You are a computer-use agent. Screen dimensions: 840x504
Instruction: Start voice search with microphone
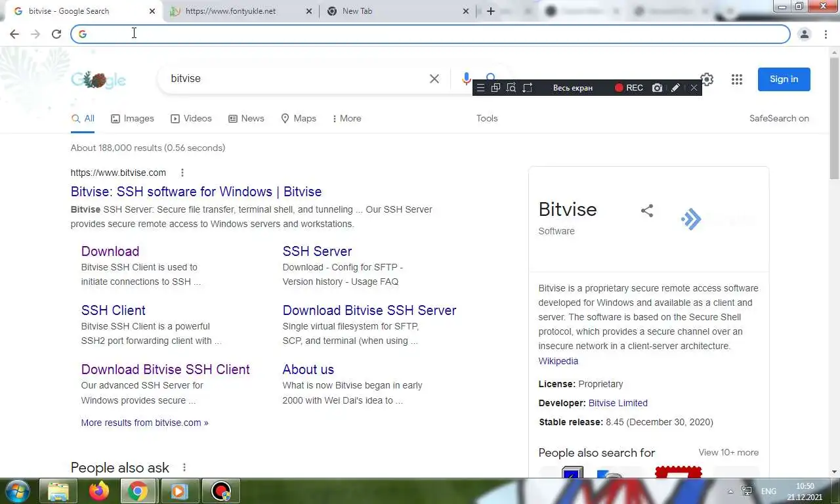point(466,79)
